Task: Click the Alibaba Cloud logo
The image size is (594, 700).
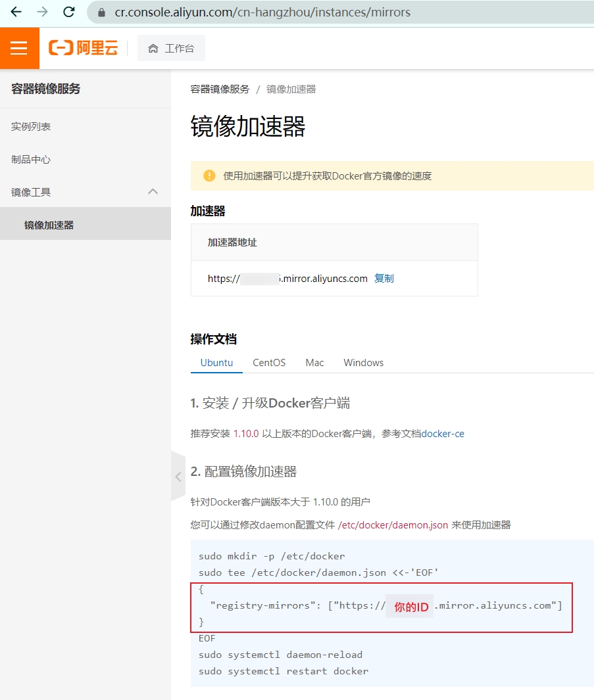Action: 83,48
